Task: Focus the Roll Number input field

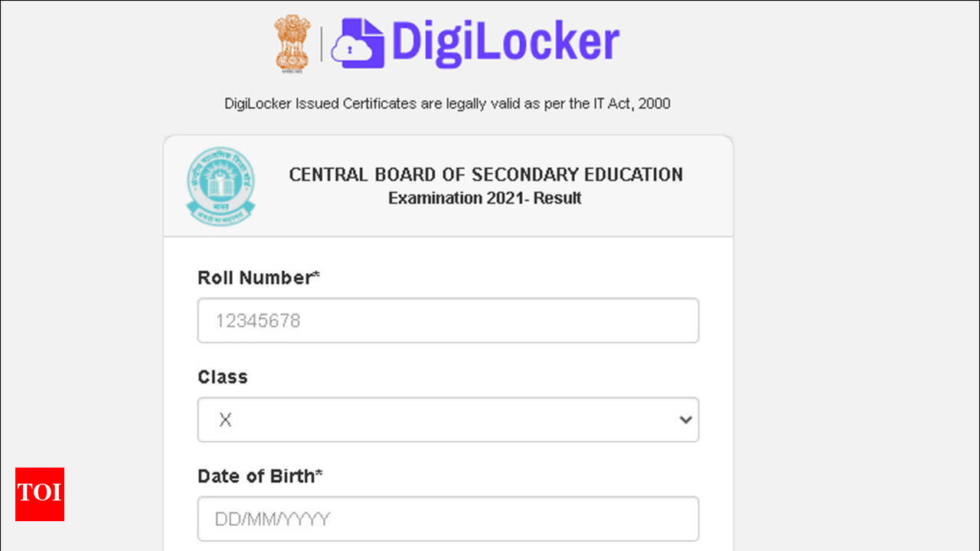Action: click(x=448, y=320)
